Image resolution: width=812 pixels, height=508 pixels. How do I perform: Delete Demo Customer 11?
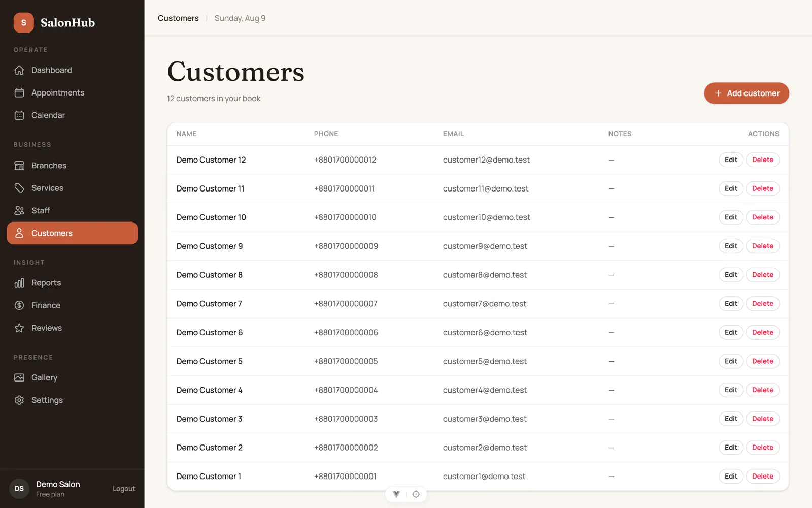[763, 188]
